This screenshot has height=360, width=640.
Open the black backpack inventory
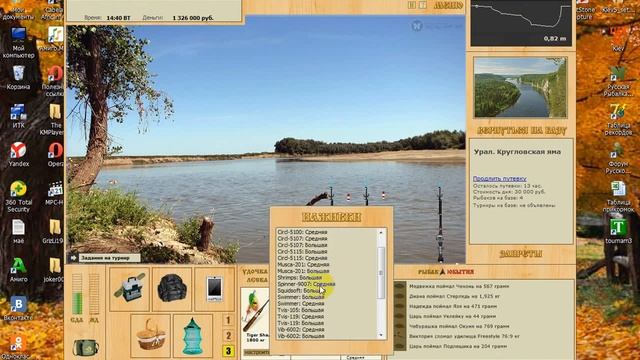point(172,289)
